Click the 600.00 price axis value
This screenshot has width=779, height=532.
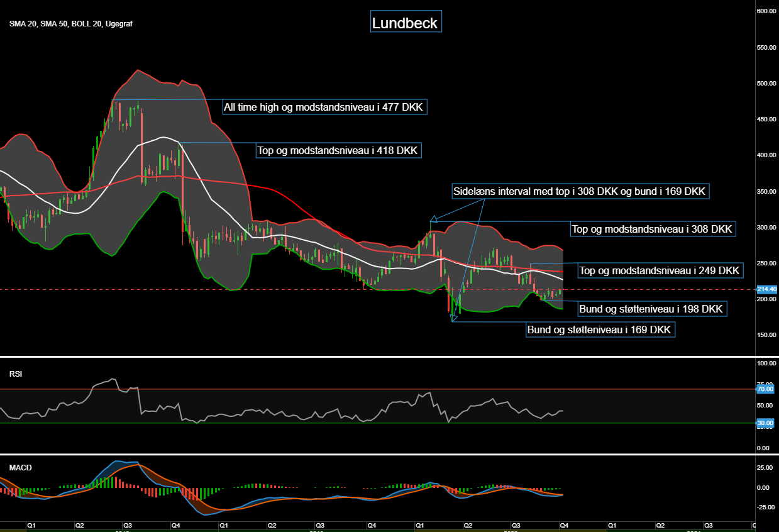[x=766, y=11]
